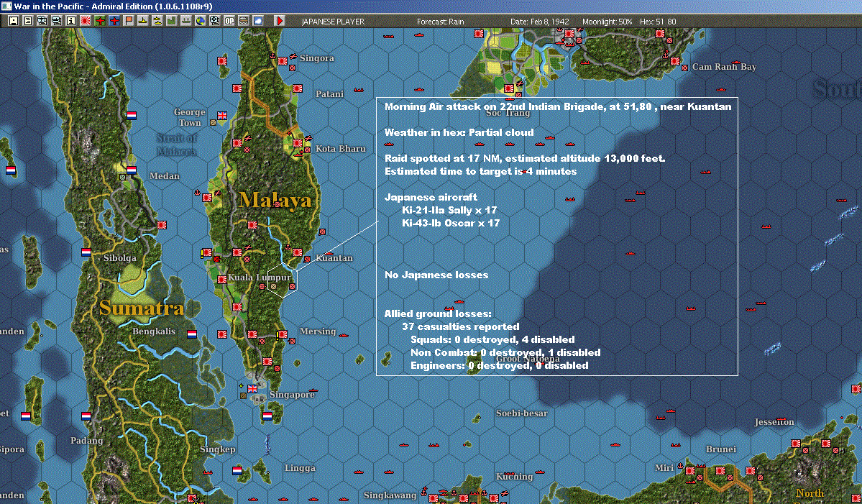
Task: Click the OP toolbar button
Action: [x=229, y=21]
